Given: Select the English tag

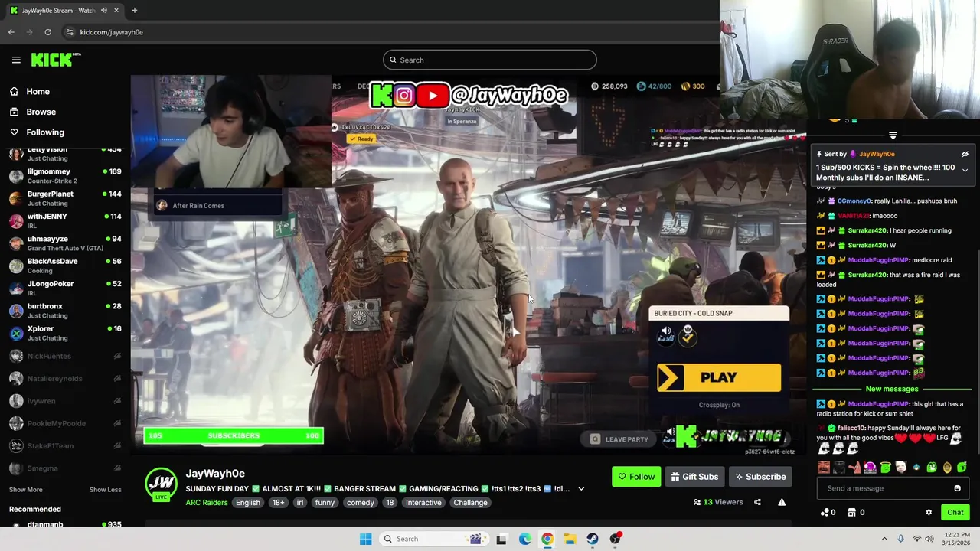Looking at the screenshot, I should tap(247, 503).
